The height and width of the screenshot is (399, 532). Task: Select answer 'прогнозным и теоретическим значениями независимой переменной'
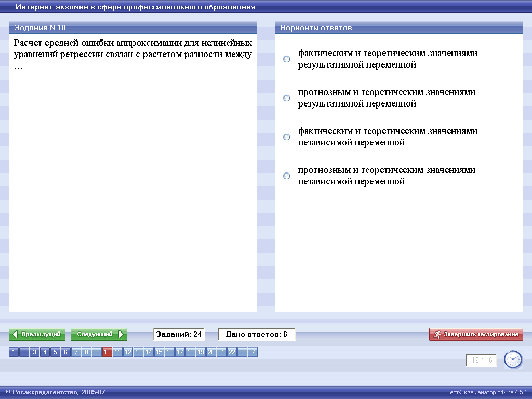287,176
